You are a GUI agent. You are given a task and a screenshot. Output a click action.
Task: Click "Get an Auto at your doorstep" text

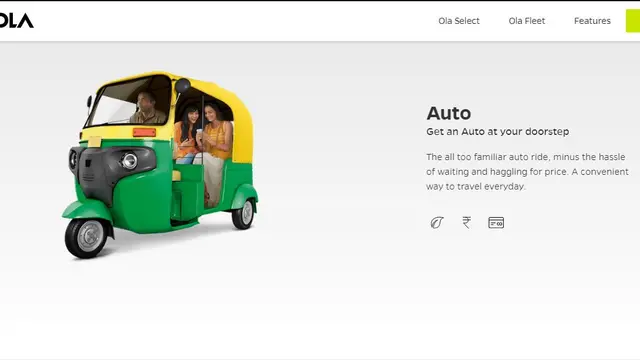tap(498, 131)
